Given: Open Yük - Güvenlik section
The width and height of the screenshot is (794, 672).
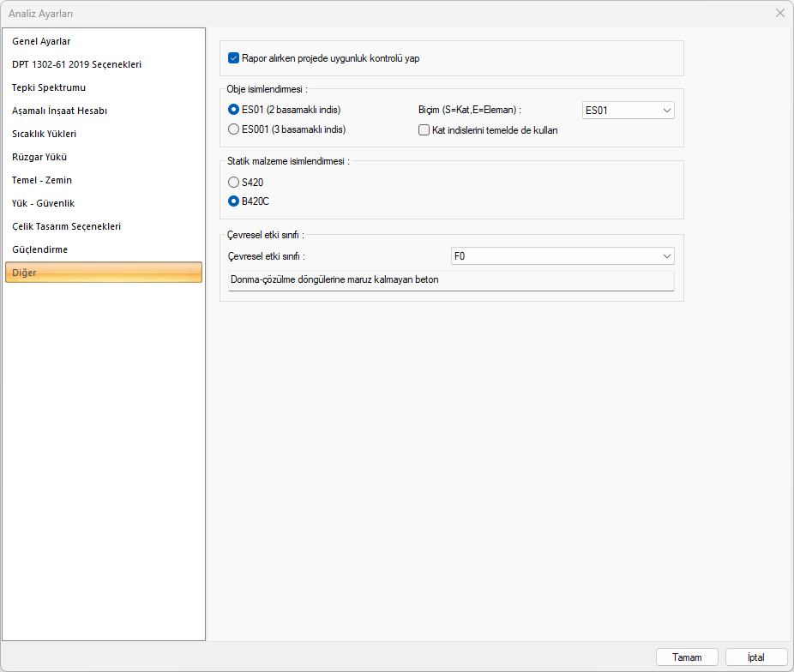Looking at the screenshot, I should (x=43, y=203).
